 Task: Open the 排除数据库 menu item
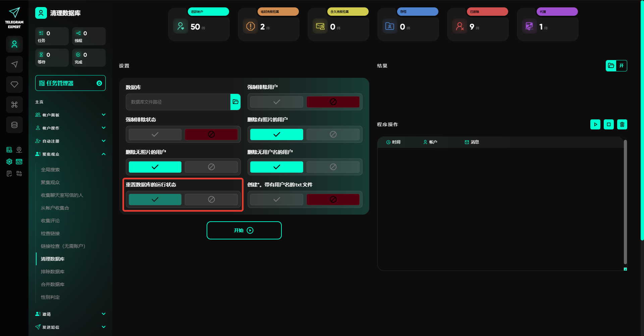click(x=53, y=272)
